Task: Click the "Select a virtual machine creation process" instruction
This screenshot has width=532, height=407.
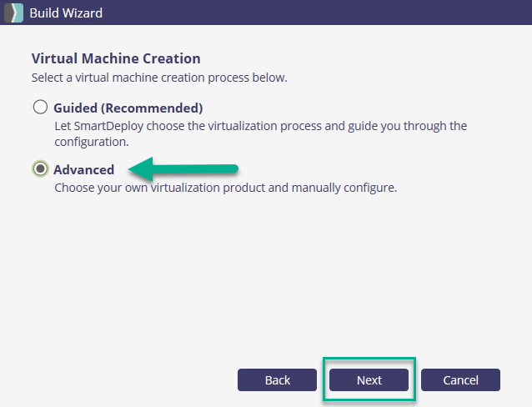Action: 158,78
